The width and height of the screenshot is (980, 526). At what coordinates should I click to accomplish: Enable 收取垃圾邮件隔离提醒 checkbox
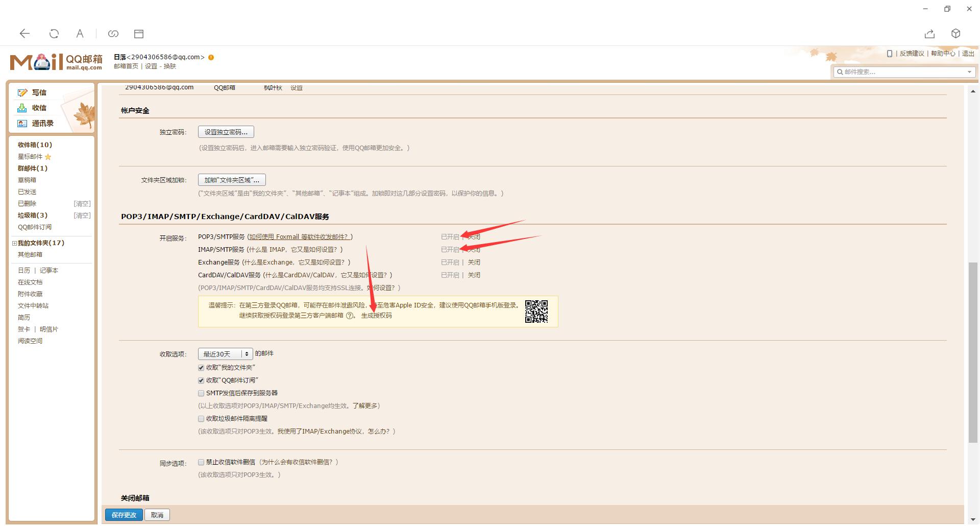click(201, 419)
